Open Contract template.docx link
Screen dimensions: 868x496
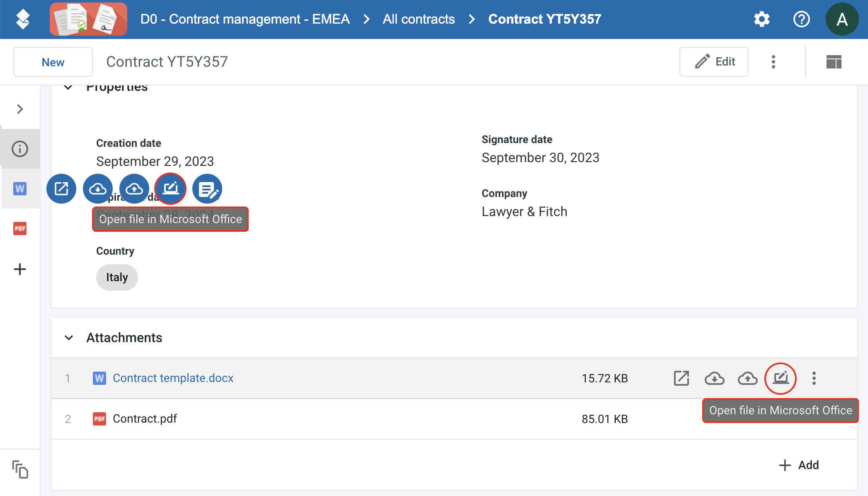point(173,378)
